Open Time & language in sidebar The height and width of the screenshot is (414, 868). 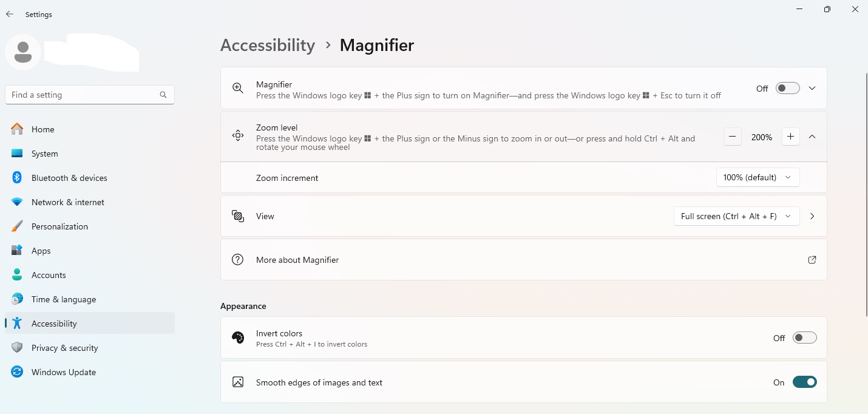pyautogui.click(x=63, y=299)
